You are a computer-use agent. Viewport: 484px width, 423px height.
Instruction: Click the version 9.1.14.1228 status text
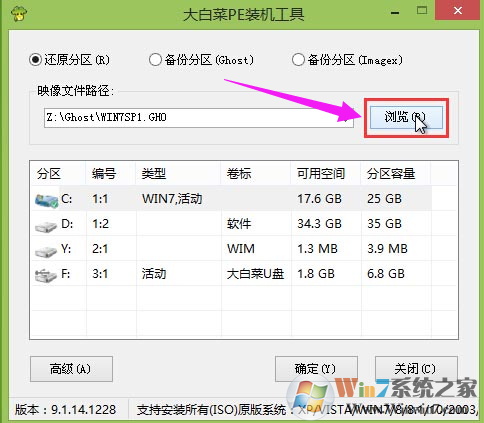click(x=65, y=409)
